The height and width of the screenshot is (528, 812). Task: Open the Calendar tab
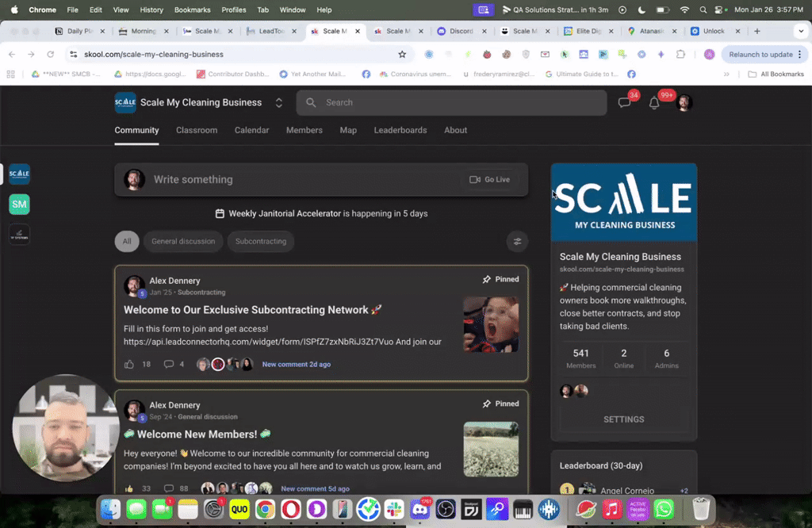click(251, 131)
